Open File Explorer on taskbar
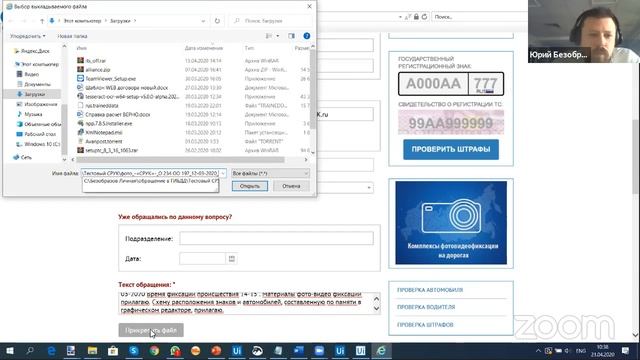Screen dimensions: 640x360 [x=92, y=351]
